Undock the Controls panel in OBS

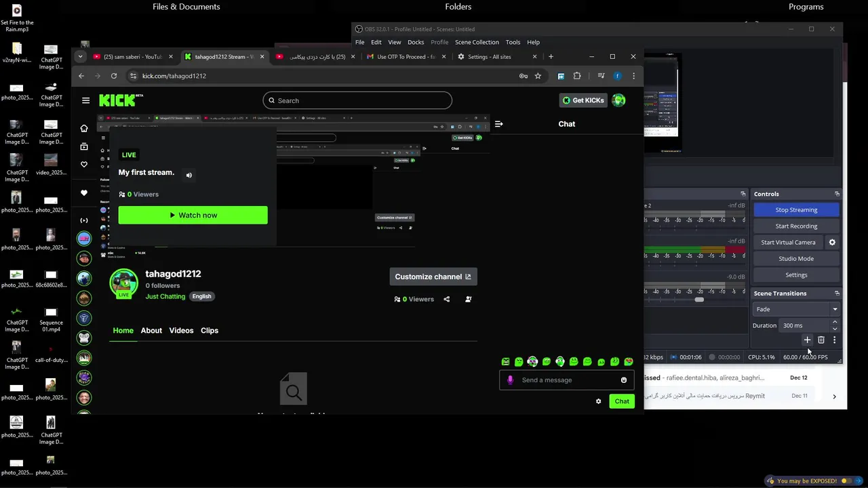[837, 194]
